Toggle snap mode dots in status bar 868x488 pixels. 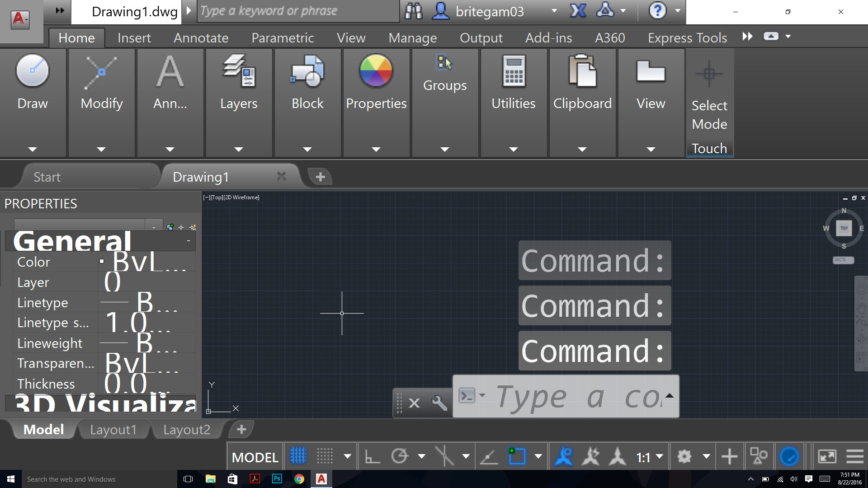tap(325, 457)
